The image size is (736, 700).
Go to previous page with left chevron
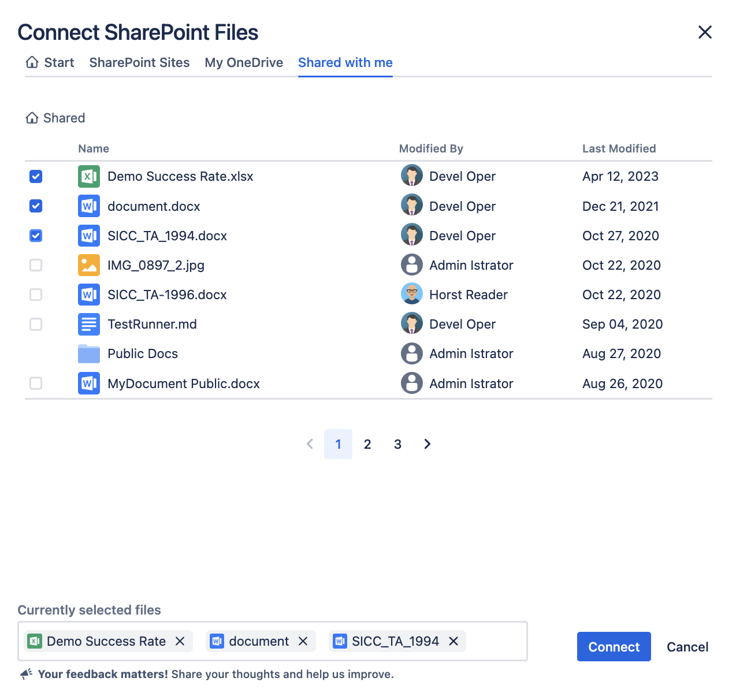click(310, 444)
